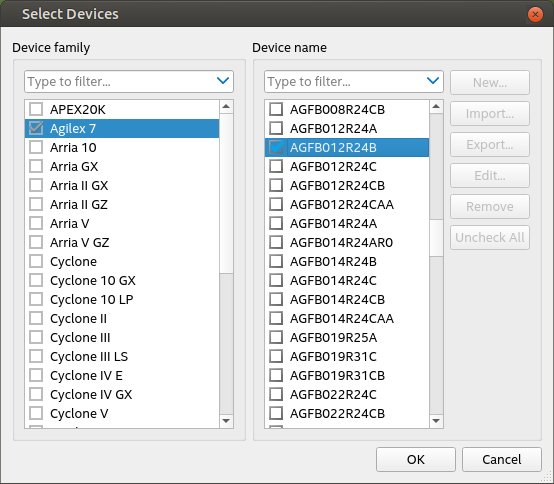Click the Device name scrollbar thumb
This screenshot has height=484, width=554.
(x=436, y=237)
